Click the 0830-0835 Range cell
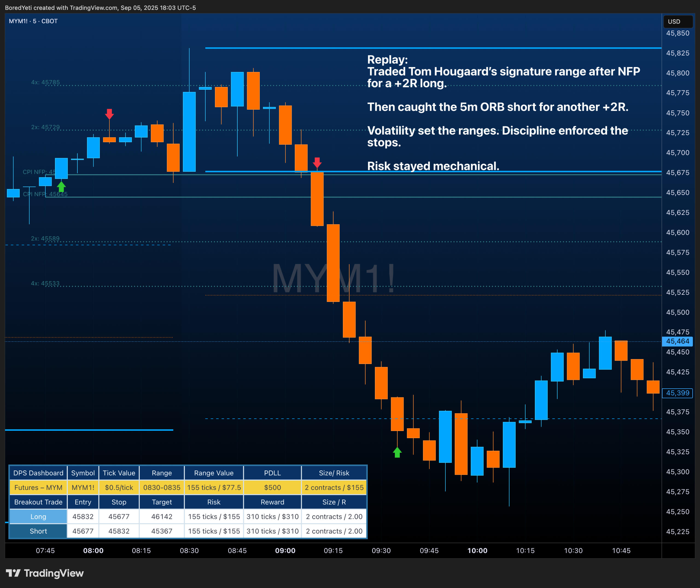700x588 pixels. pyautogui.click(x=162, y=487)
